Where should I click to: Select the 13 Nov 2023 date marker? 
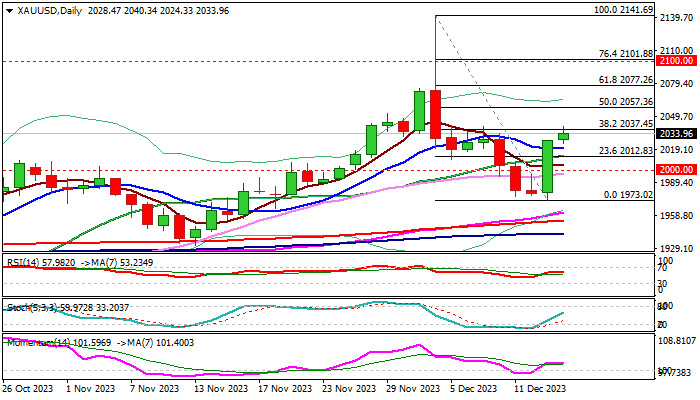point(223,389)
